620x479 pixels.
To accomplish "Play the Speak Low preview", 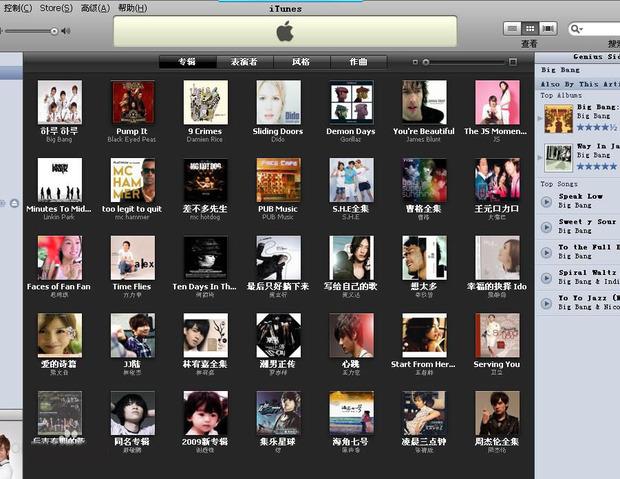I will point(546,201).
